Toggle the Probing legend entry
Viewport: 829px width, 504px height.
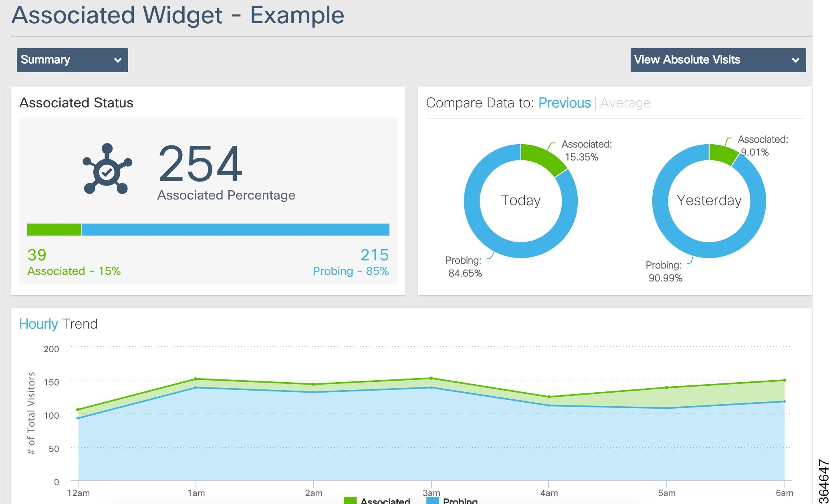[x=460, y=500]
